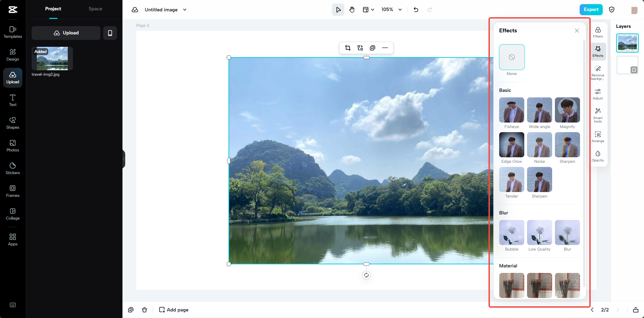Apply the Low Quality effect
Screen dimensions: 644x318
[x=539, y=233]
